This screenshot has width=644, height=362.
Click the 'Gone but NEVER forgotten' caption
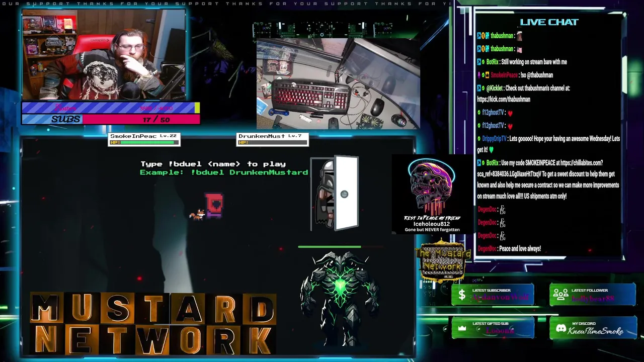pyautogui.click(x=432, y=230)
